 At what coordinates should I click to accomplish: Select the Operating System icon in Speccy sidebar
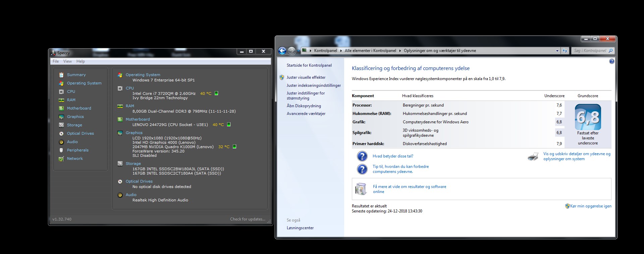click(x=61, y=83)
